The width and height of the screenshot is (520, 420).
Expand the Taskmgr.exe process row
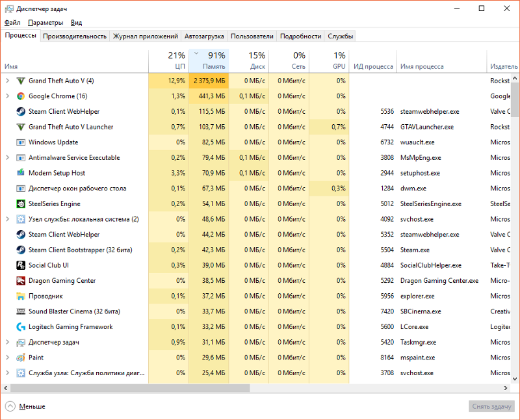7,342
